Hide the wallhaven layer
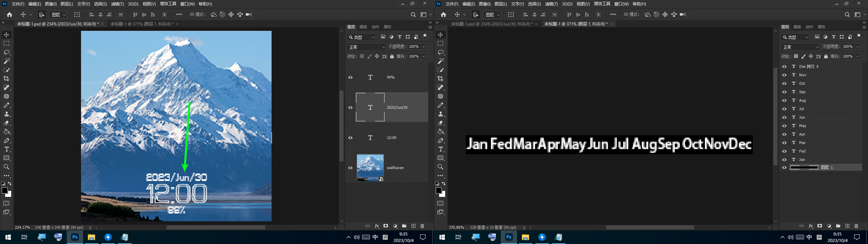The image size is (868, 244). pos(350,168)
